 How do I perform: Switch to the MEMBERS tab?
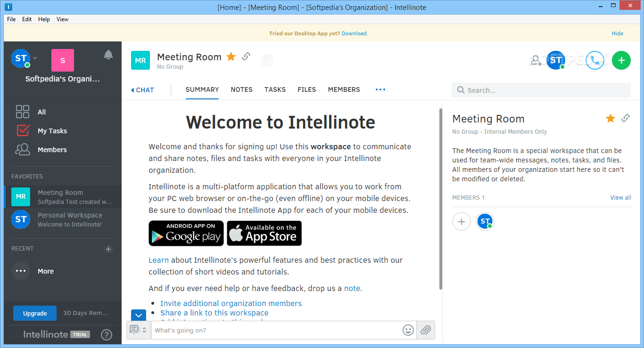pos(344,89)
